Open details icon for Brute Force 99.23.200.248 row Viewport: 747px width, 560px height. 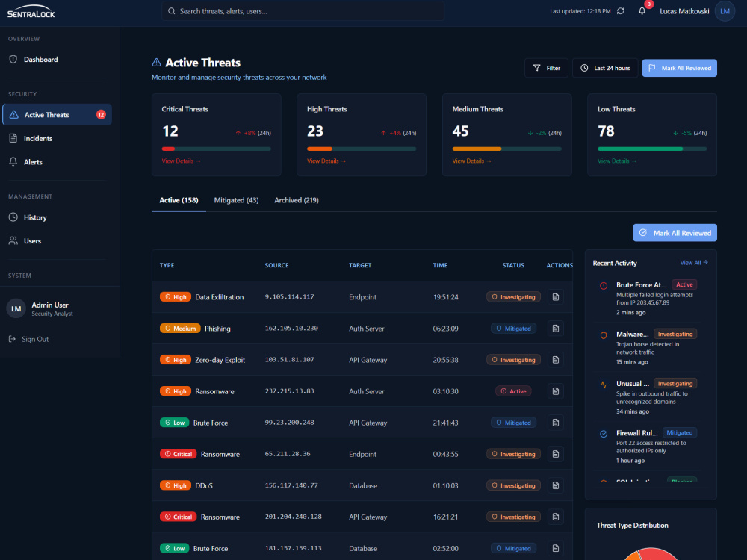click(x=556, y=423)
